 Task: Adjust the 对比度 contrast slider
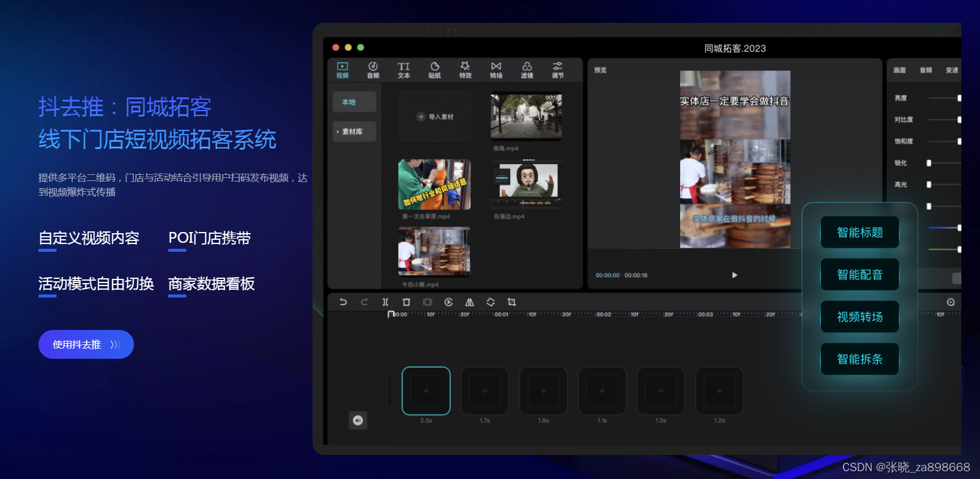[945, 120]
